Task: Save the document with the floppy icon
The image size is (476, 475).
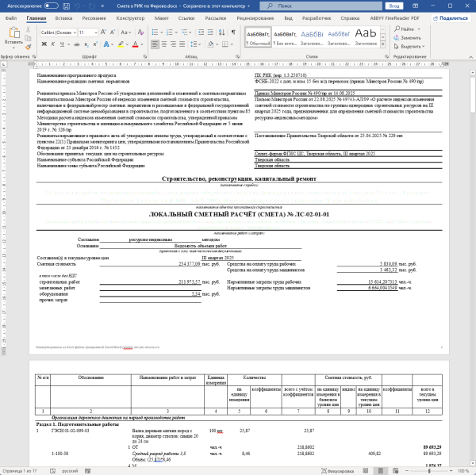Action: 67,6
